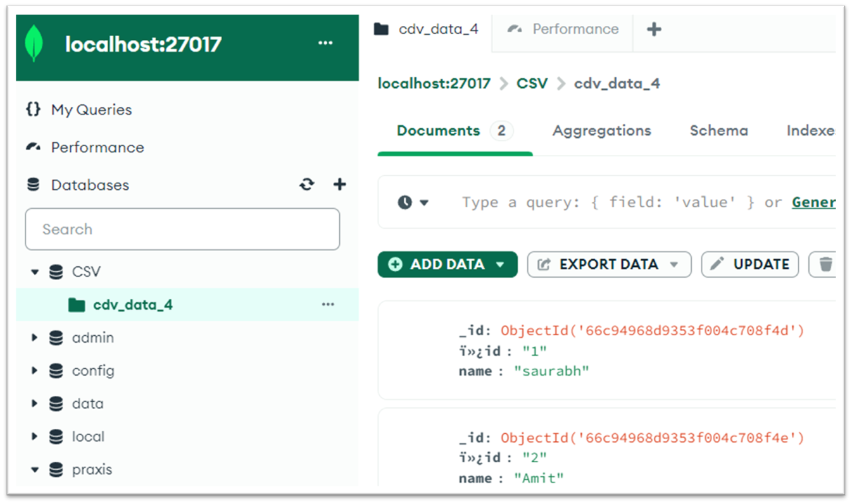Switch to the Performance workspace tab
Image resolution: width=852 pixels, height=504 pixels.
pyautogui.click(x=563, y=29)
